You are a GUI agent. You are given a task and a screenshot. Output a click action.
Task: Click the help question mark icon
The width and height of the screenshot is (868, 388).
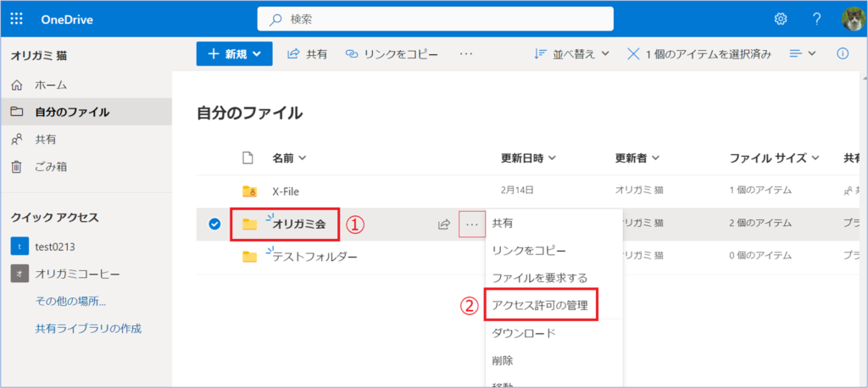(x=816, y=19)
